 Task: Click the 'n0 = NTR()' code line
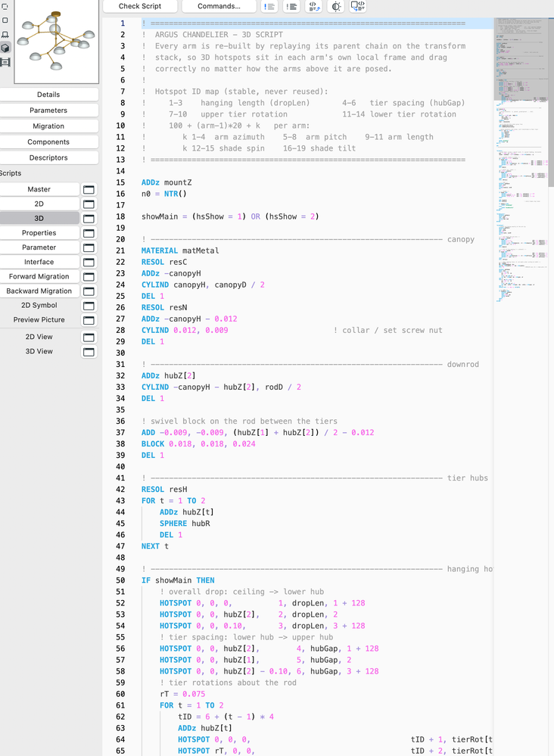(x=164, y=194)
